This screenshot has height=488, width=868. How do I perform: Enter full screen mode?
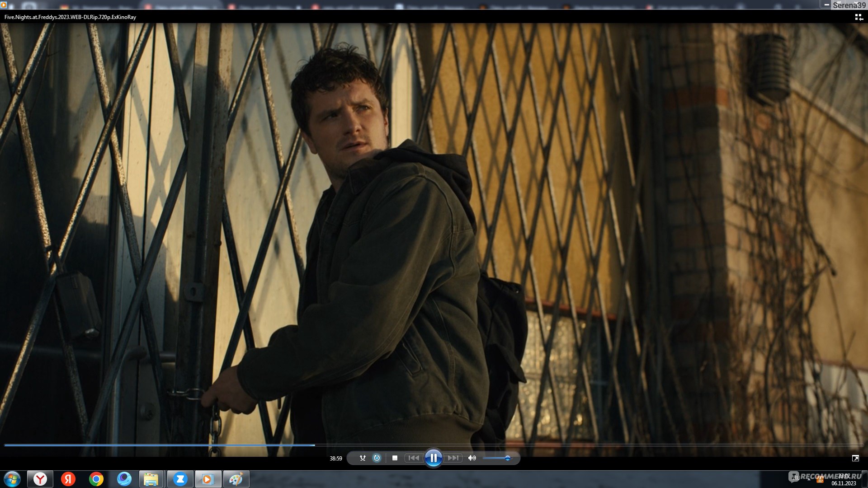pyautogui.click(x=855, y=458)
